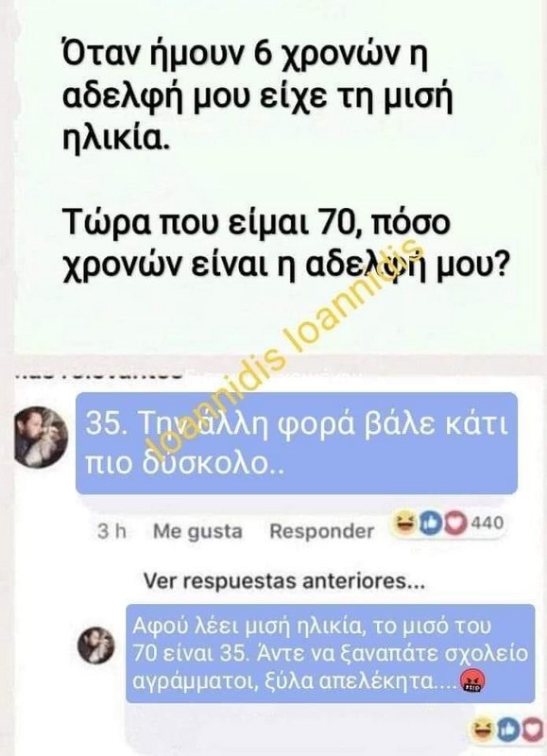Click the blue thumbs-up reaction beside 440
The width and height of the screenshot is (547, 756).
[x=429, y=524]
